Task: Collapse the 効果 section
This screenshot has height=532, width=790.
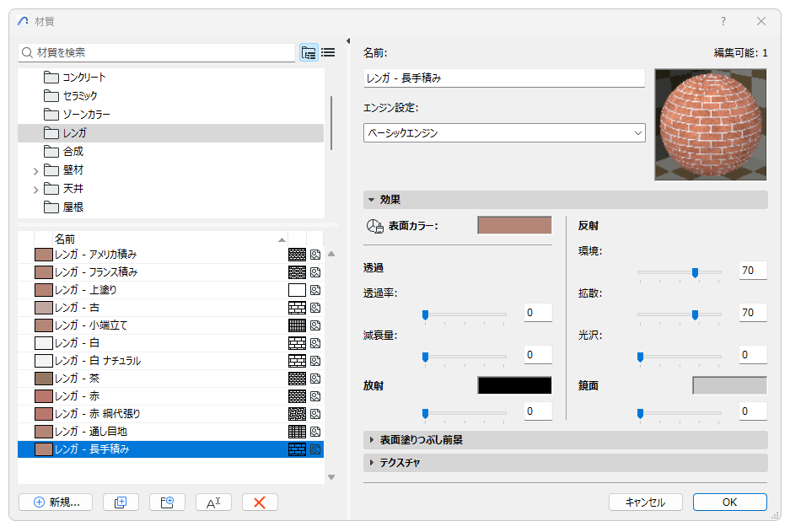Action: point(371,199)
